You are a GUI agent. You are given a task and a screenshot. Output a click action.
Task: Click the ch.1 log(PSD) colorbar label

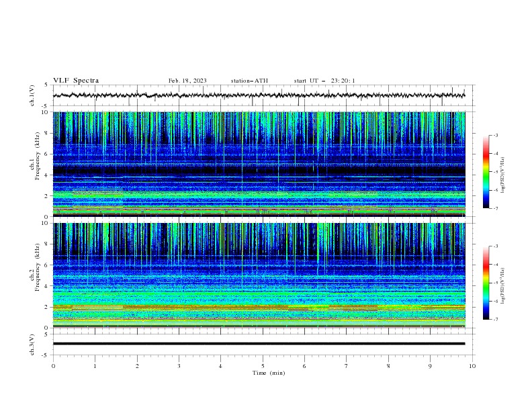click(x=503, y=175)
